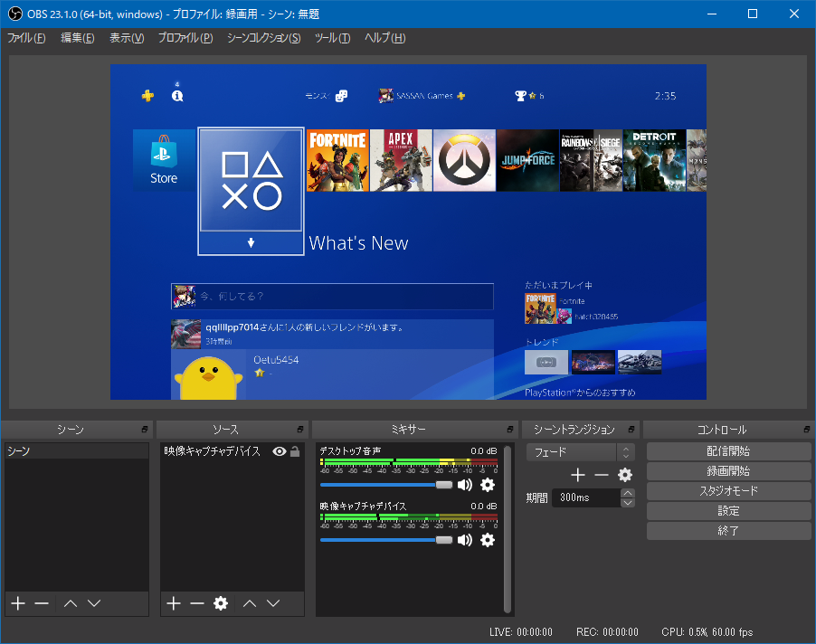Image resolution: width=816 pixels, height=644 pixels.
Task: Click REC: 00:00:00 status text
Action: click(x=607, y=632)
